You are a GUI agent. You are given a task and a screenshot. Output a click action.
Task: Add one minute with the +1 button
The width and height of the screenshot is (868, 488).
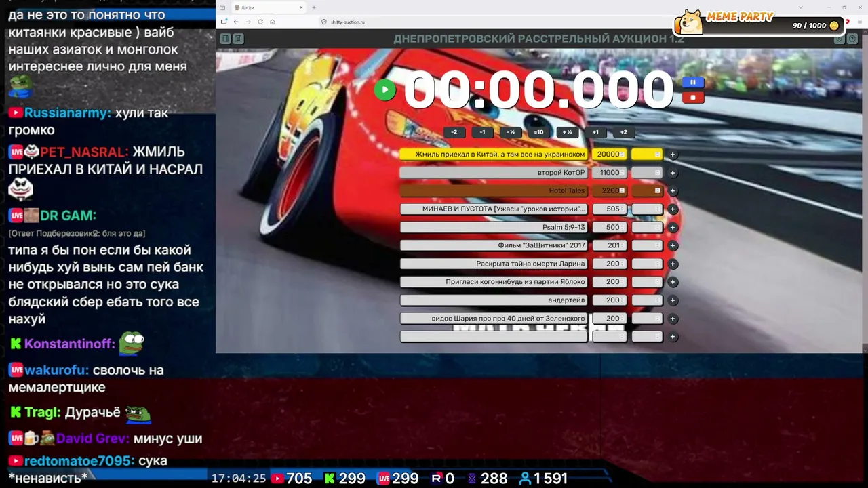click(595, 132)
